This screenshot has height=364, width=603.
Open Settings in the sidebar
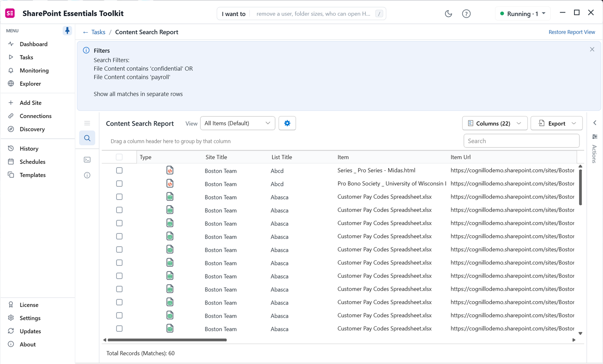click(x=30, y=318)
